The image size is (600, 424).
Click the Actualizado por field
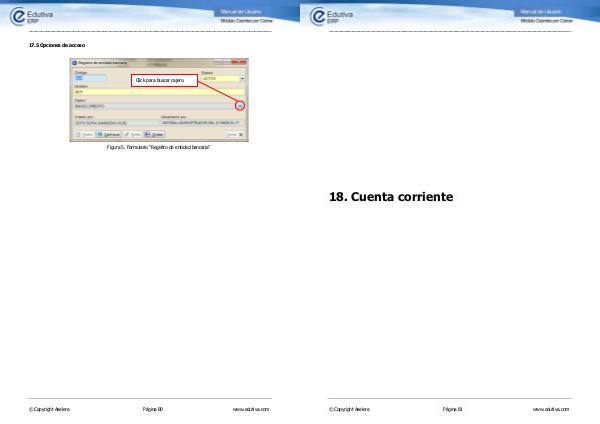pyautogui.click(x=201, y=122)
